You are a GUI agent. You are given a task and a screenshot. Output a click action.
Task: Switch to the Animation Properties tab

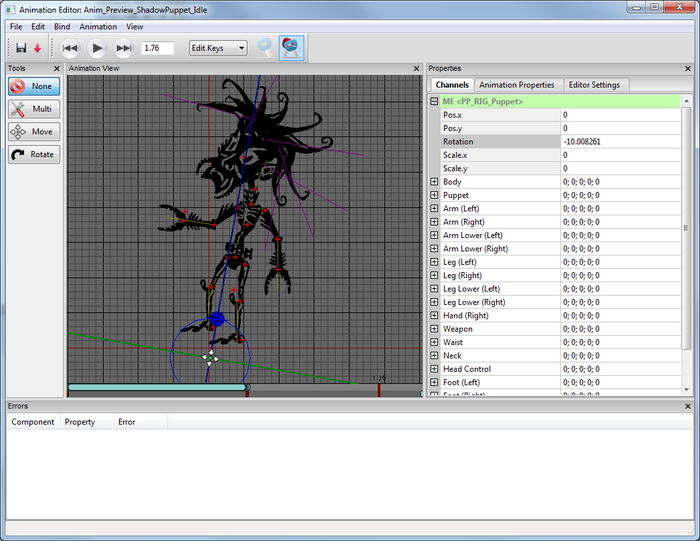tap(516, 85)
